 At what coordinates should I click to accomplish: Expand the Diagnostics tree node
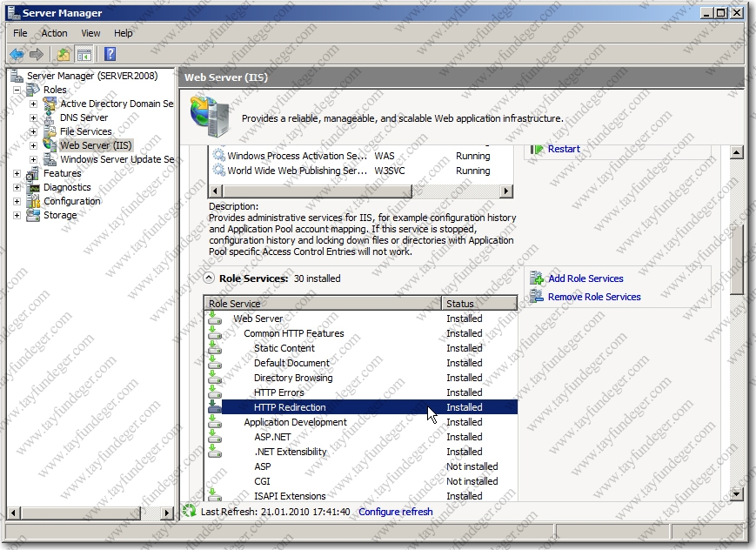(x=17, y=187)
